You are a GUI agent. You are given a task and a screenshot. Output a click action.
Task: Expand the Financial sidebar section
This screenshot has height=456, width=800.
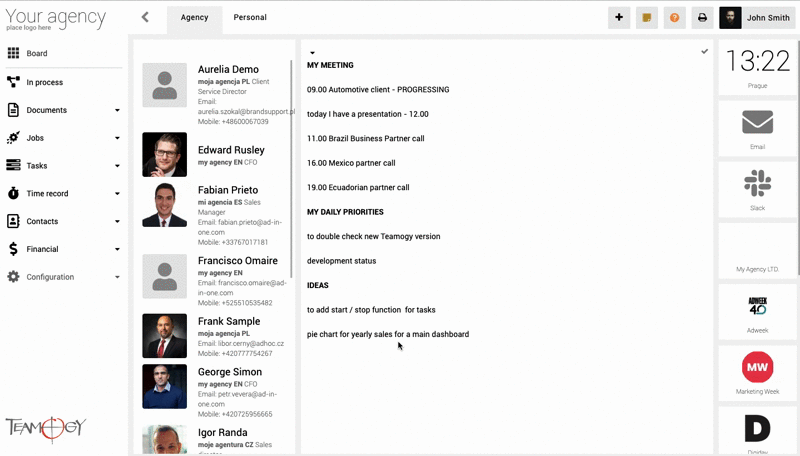tap(117, 249)
